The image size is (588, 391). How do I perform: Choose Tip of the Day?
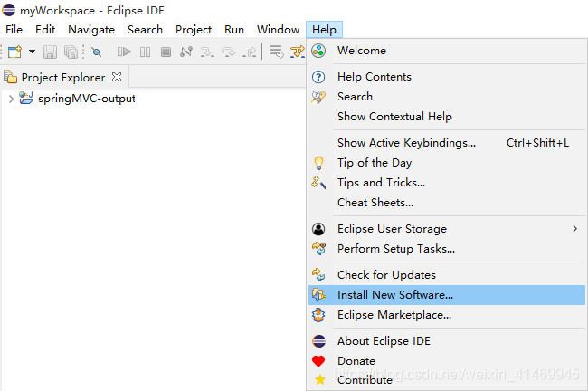pos(447,163)
